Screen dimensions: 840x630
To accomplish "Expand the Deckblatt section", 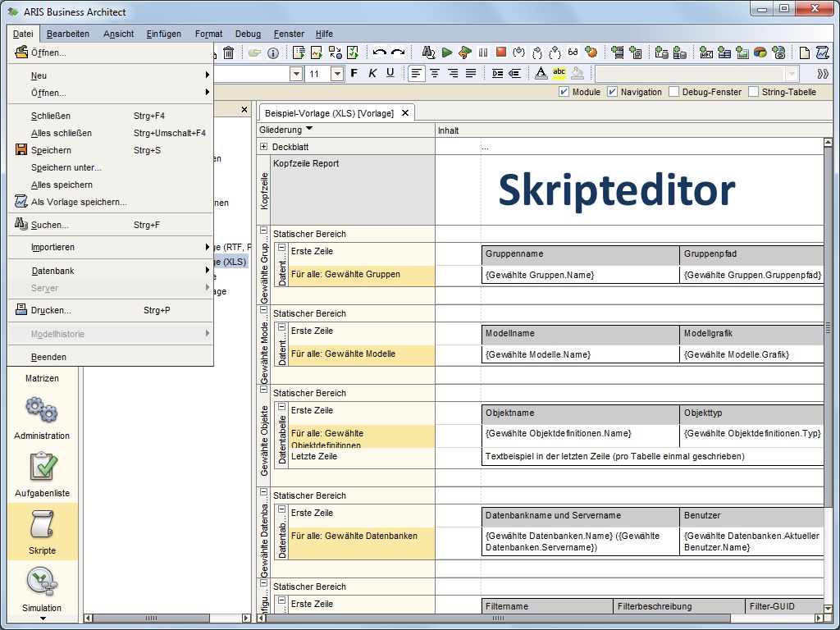I will [x=263, y=146].
